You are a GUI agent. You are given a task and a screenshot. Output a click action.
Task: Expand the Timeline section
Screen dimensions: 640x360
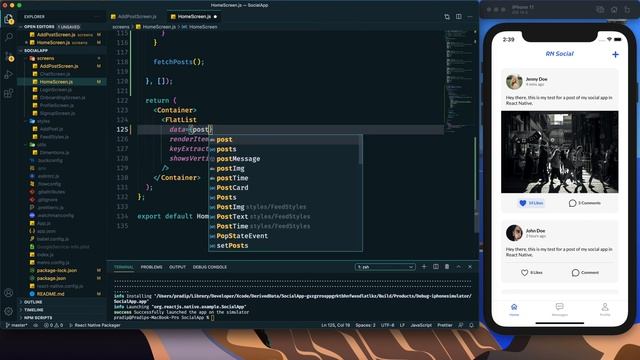[x=33, y=310]
